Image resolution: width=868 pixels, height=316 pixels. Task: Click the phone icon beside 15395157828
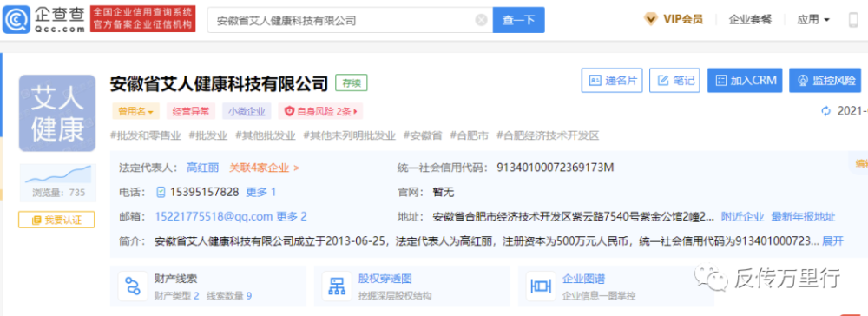point(161,192)
